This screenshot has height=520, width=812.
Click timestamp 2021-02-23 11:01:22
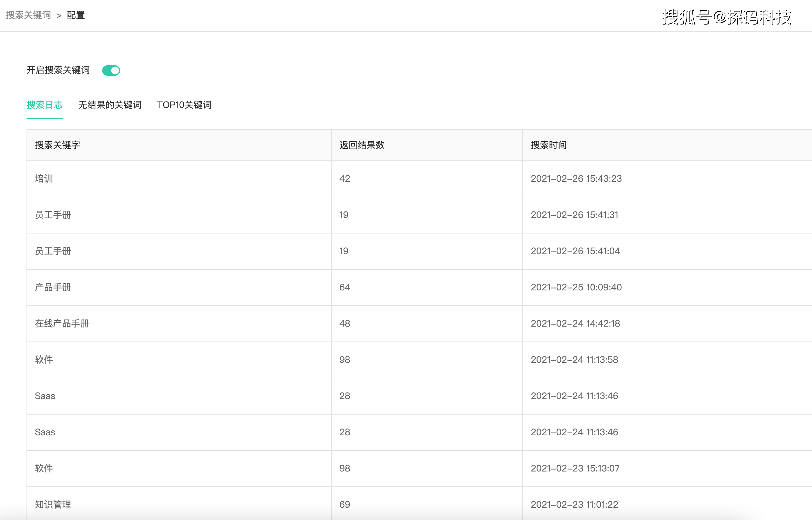pos(574,504)
